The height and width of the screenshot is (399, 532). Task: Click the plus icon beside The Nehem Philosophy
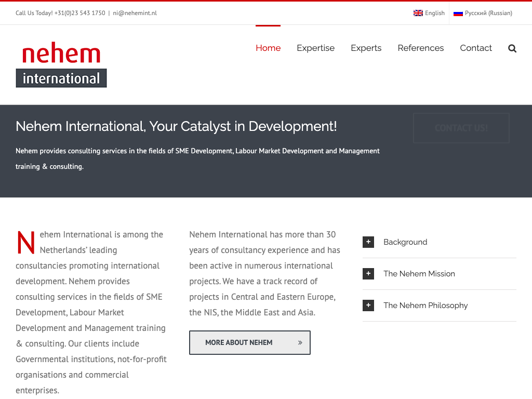click(x=368, y=305)
